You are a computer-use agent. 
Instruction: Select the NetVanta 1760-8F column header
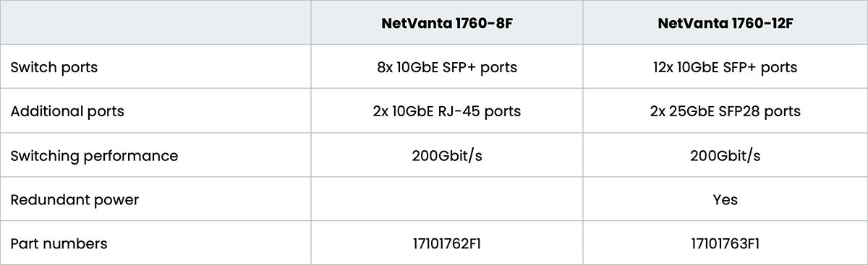(x=446, y=23)
